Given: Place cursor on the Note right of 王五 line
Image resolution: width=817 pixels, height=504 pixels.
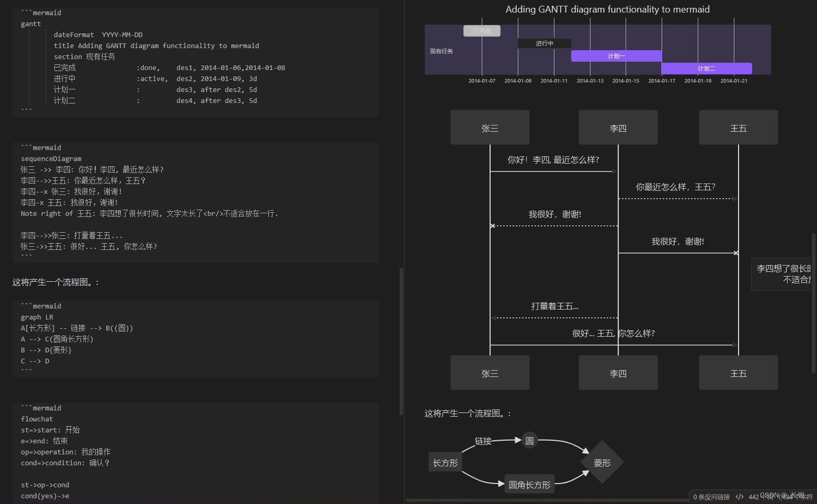Looking at the screenshot, I should [x=150, y=214].
